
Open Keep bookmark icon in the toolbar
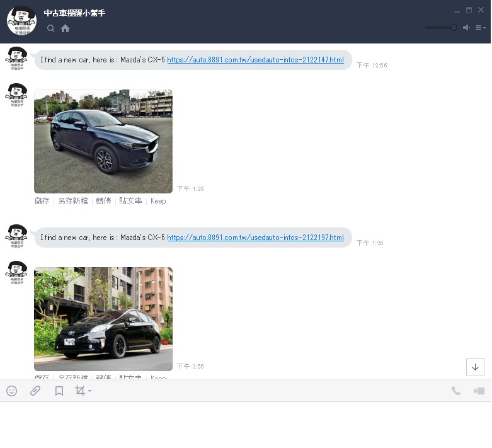coord(59,391)
